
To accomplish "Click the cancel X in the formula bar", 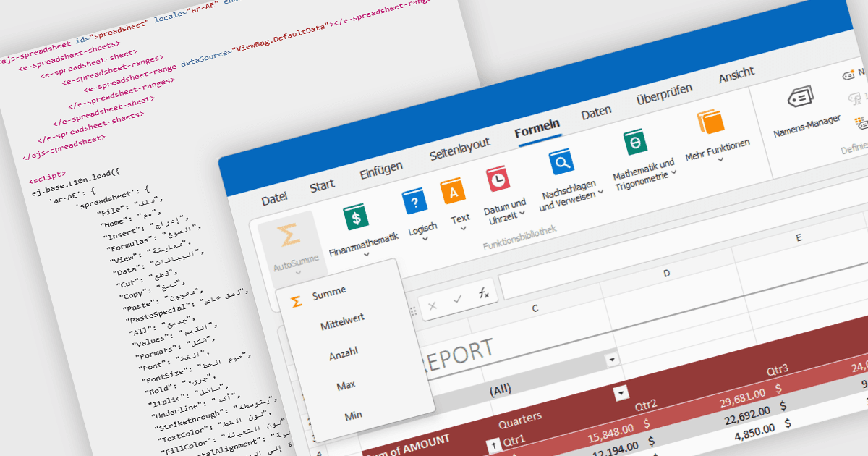I will point(433,305).
